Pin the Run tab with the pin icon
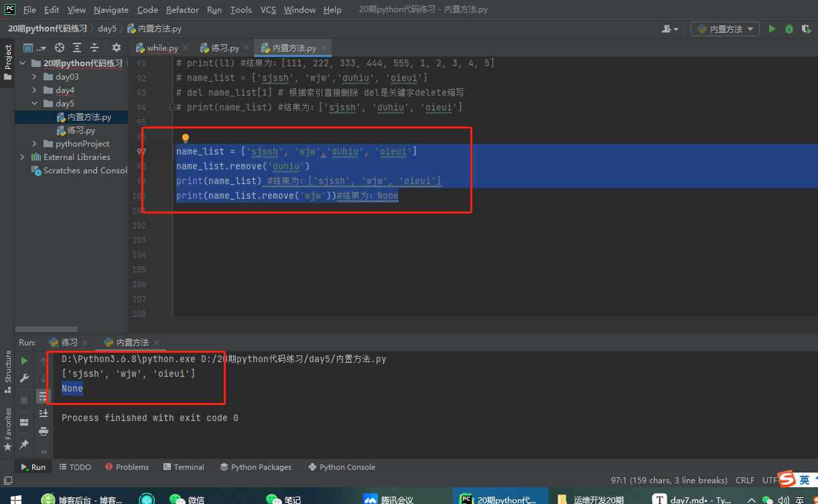The image size is (818, 504). pos(24,444)
